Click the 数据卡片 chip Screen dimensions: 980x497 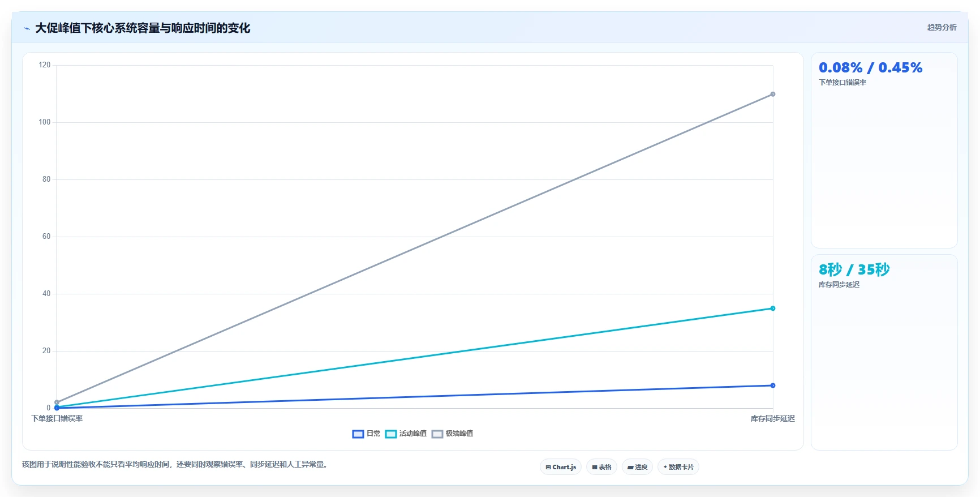point(678,467)
